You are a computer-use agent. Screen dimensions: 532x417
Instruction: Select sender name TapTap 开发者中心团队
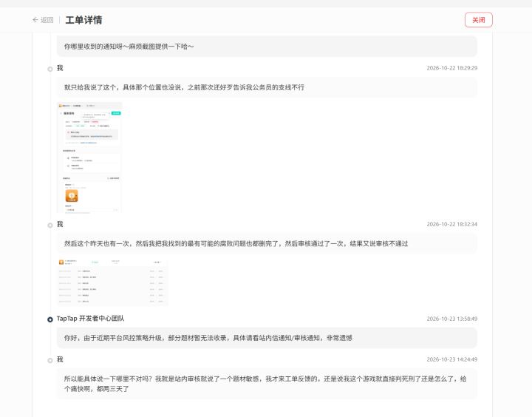tap(90, 319)
